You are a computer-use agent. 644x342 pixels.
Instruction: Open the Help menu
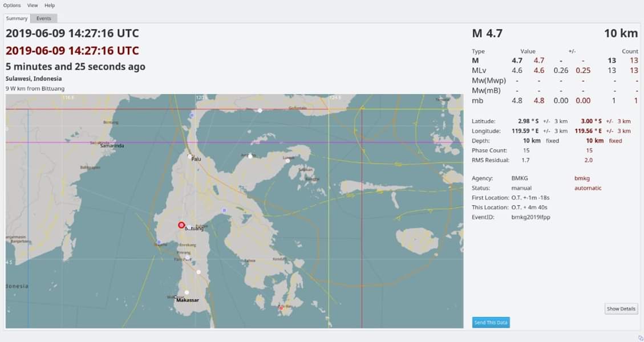[50, 5]
